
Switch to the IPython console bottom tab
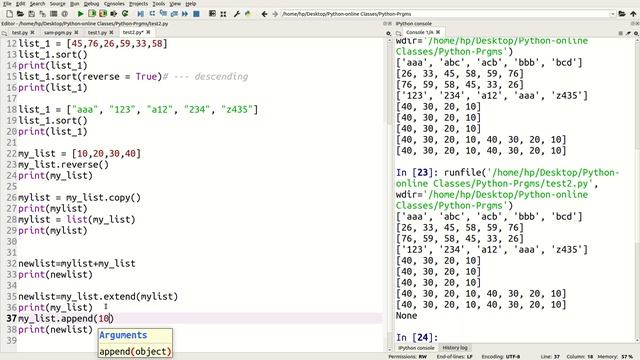[416, 348]
